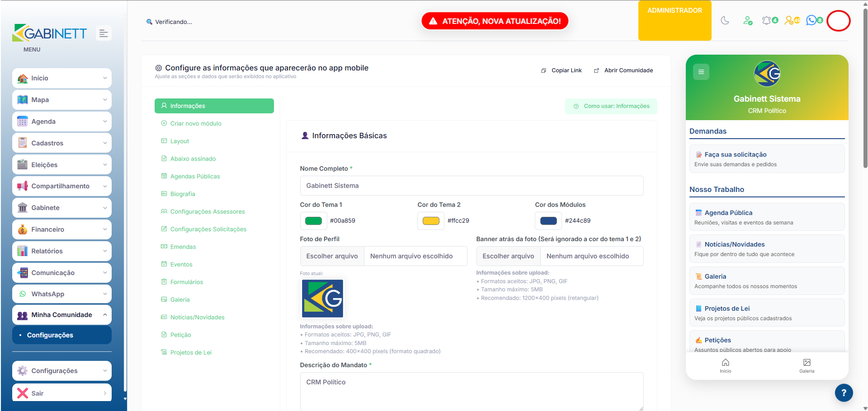Click the Configurações gear icon in sidebar

[23, 371]
